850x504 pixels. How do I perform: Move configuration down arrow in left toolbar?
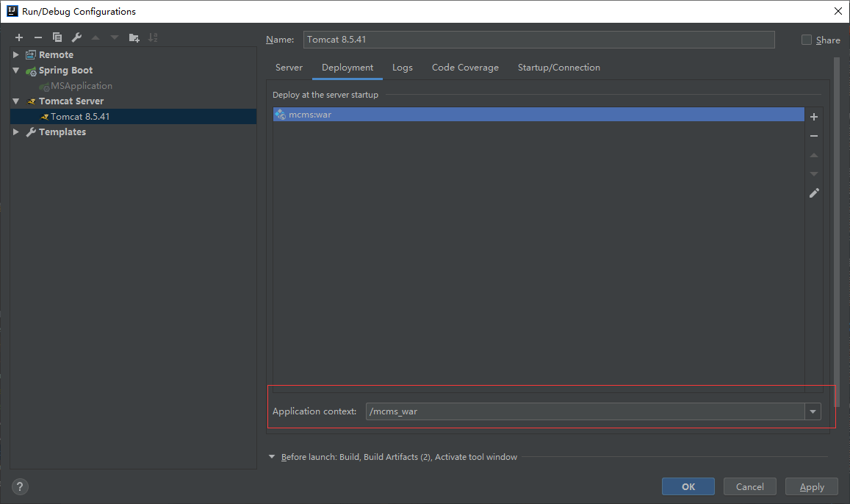coord(115,37)
